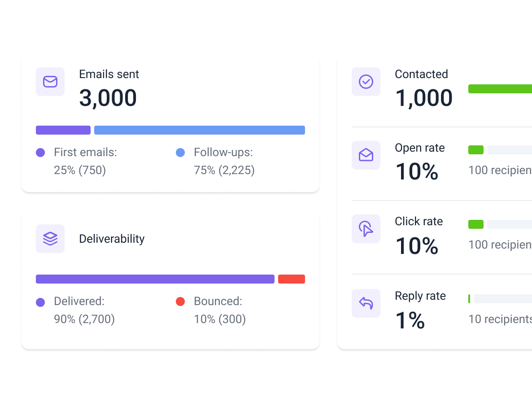Viewport: 532px width, 402px height.
Task: Click the 3,000 Emails sent total
Action: pyautogui.click(x=108, y=98)
